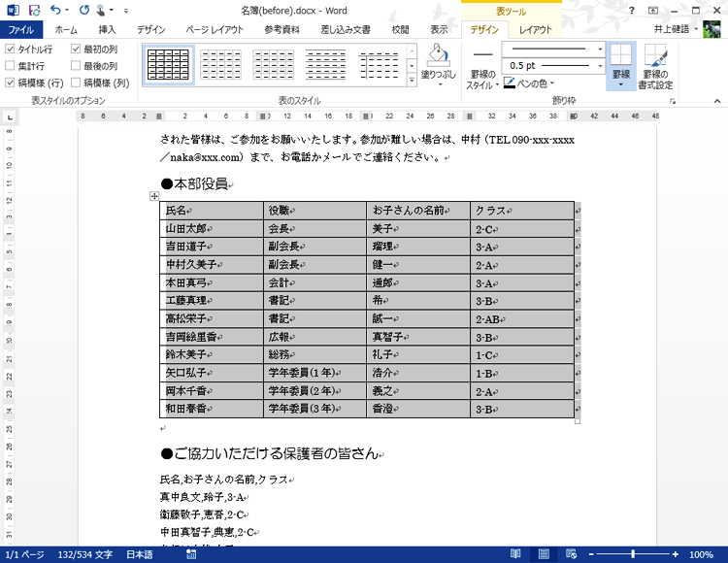Click the macro recording status bar icon
Image resolution: width=728 pixels, height=563 pixels.
[x=191, y=554]
